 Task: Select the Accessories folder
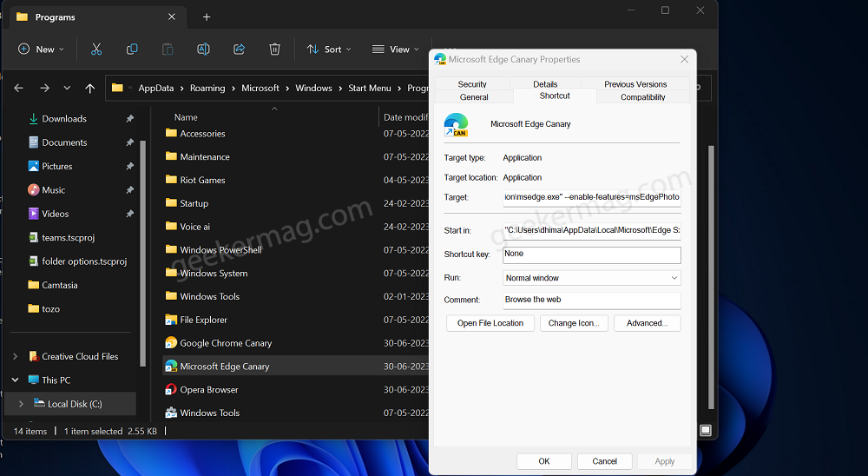202,134
